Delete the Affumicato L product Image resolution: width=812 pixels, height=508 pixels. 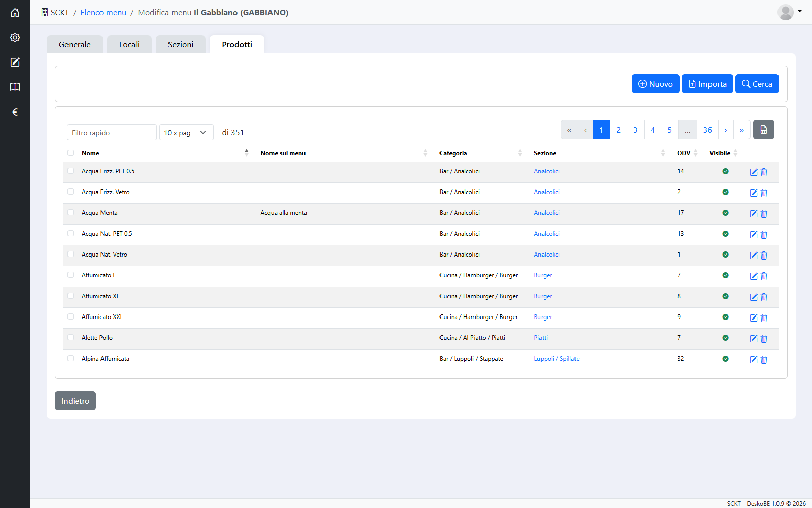pos(764,276)
